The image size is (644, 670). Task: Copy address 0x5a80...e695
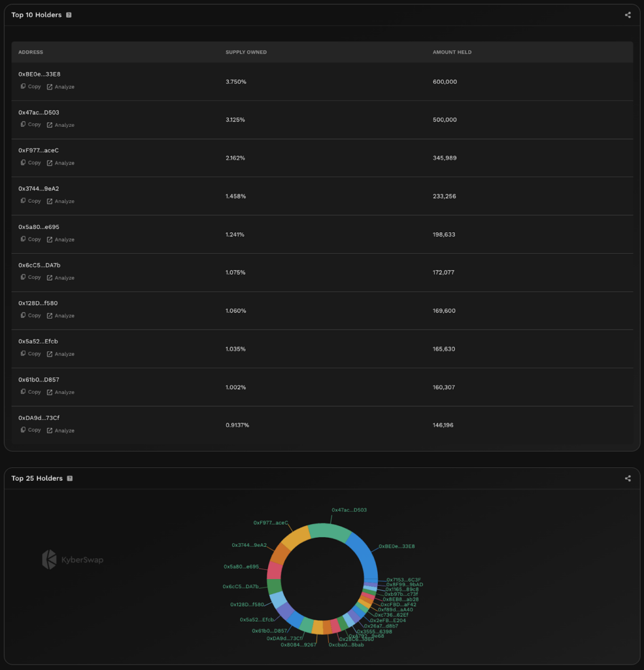(31, 239)
